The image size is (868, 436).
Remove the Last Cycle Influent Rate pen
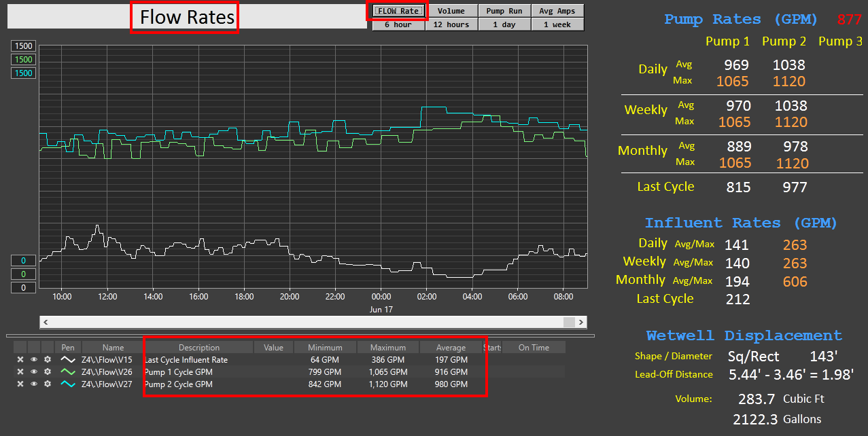(20, 360)
